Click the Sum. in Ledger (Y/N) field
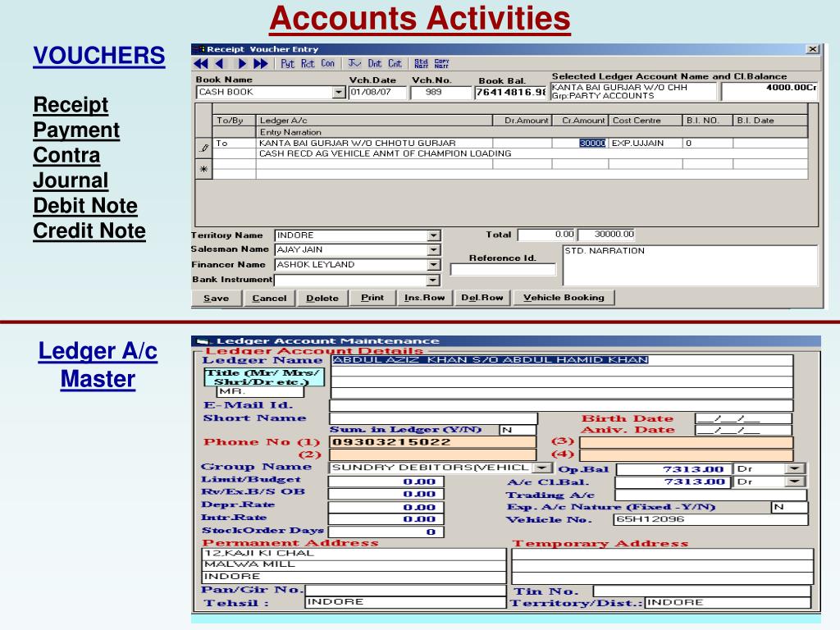The height and width of the screenshot is (630, 840). (x=518, y=430)
